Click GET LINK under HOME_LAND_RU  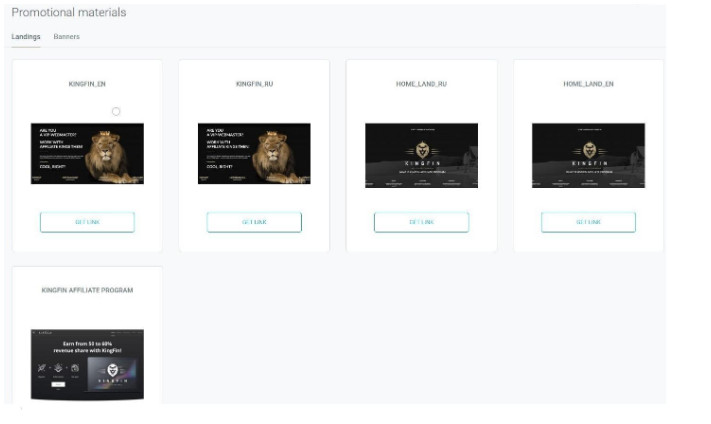pos(421,222)
